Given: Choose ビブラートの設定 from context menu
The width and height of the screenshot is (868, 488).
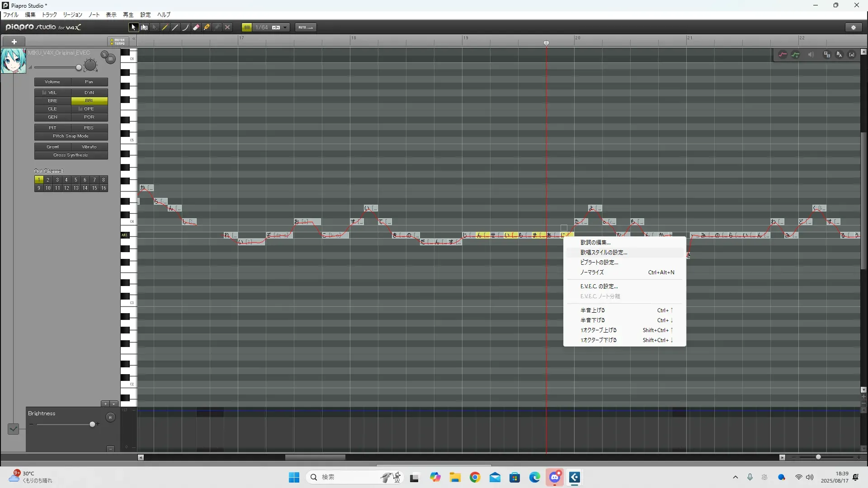Looking at the screenshot, I should (599, 263).
